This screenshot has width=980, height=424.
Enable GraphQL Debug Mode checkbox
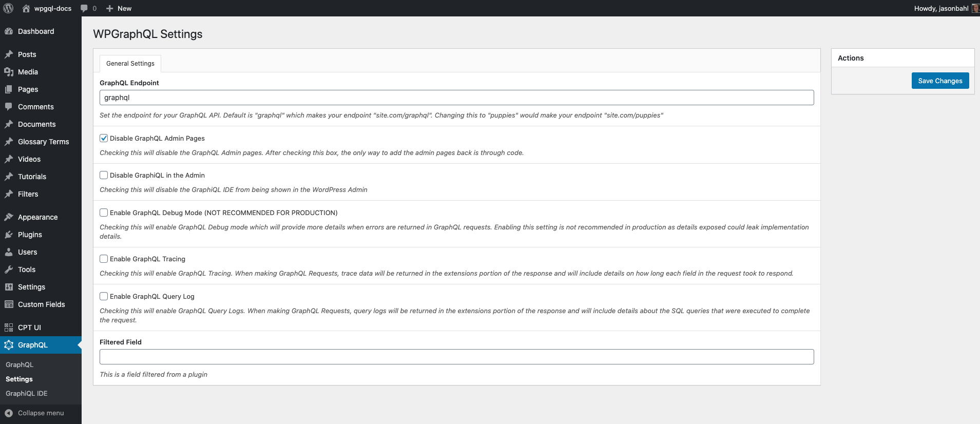click(x=104, y=213)
